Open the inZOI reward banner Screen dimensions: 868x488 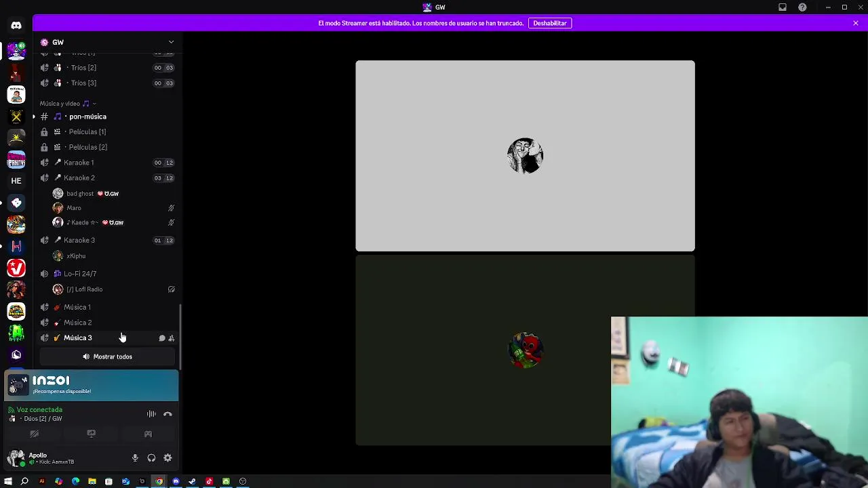click(92, 386)
